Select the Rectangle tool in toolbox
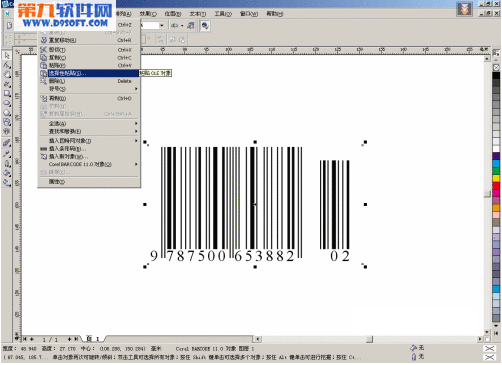The width and height of the screenshot is (502, 365). click(7, 94)
